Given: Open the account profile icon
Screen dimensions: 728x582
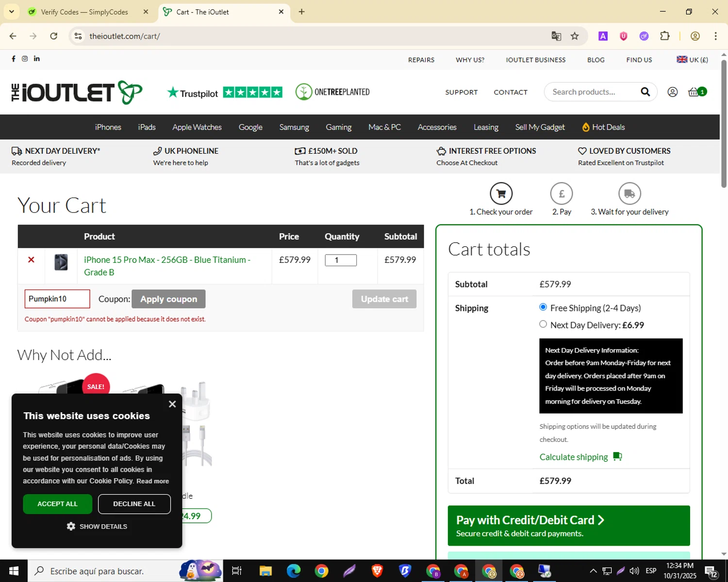Looking at the screenshot, I should pyautogui.click(x=672, y=92).
